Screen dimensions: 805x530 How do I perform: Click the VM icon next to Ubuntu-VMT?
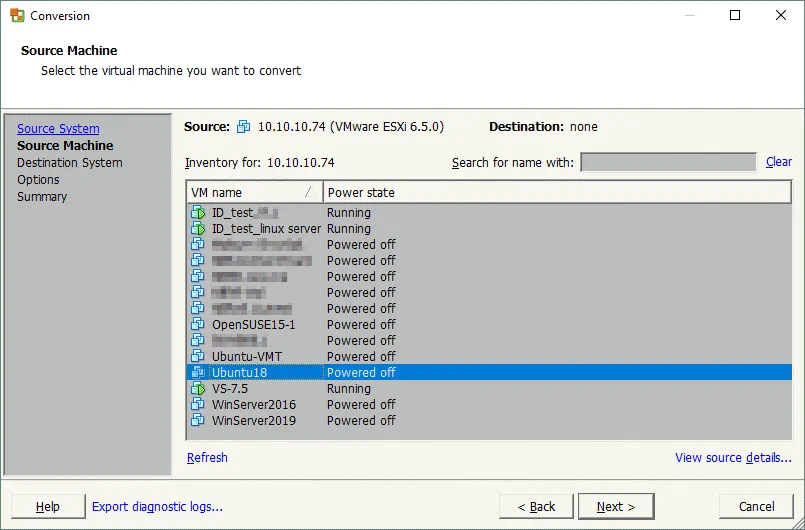coord(197,357)
